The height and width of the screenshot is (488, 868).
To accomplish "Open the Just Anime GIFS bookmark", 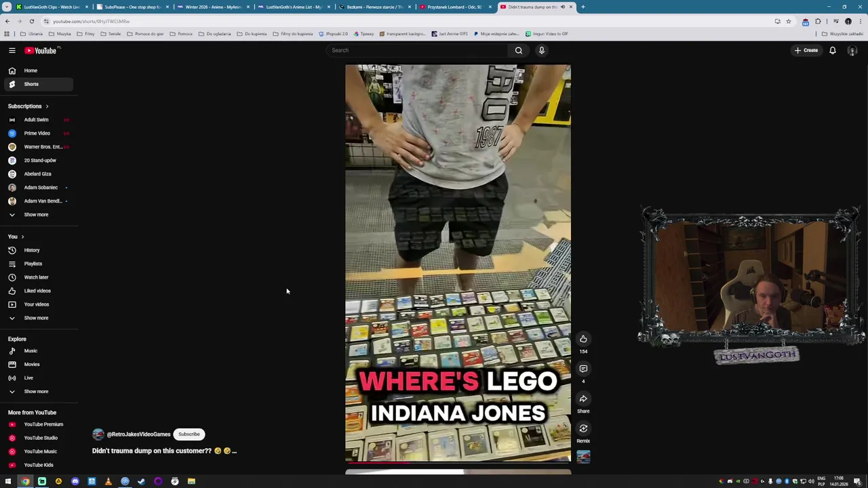I will (450, 34).
